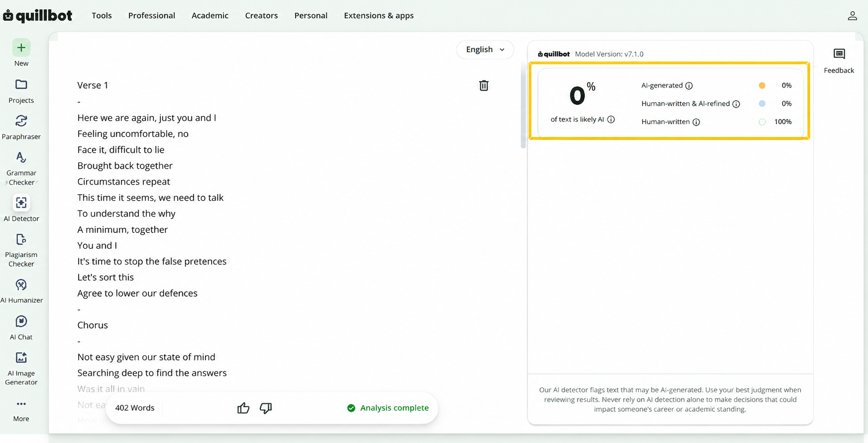Select the AI Detector tool
The image size is (868, 443).
pyautogui.click(x=21, y=209)
